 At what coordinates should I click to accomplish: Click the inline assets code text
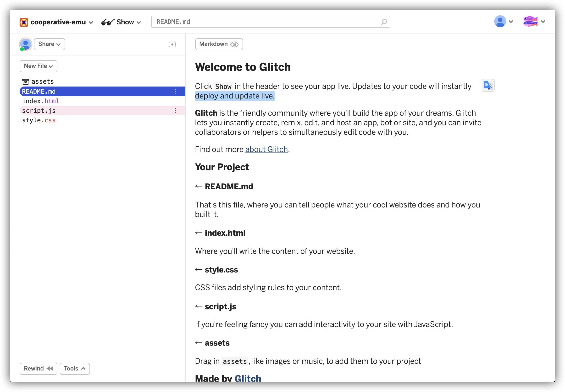(x=235, y=361)
